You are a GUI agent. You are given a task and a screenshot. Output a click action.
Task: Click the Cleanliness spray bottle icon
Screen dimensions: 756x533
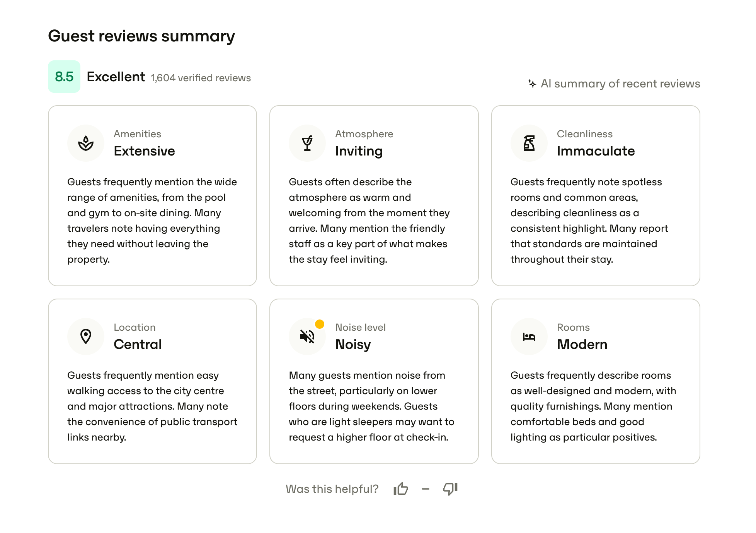(529, 143)
